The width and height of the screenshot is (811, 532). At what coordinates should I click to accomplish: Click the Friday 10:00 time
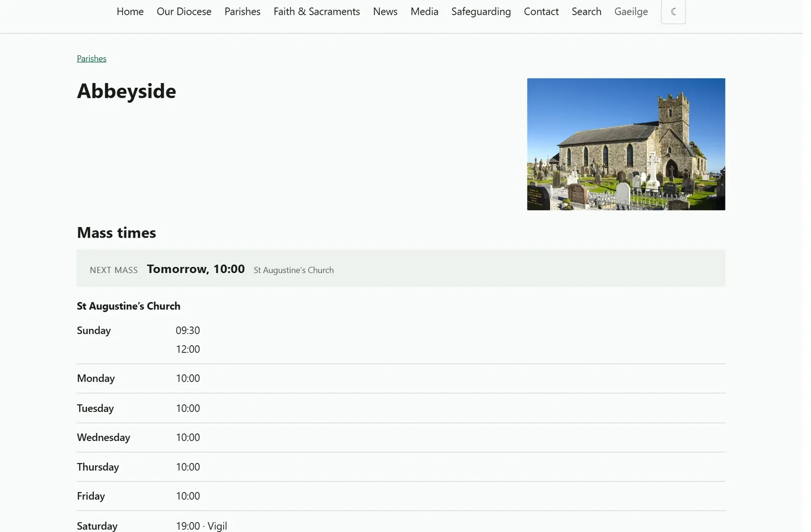tap(188, 496)
